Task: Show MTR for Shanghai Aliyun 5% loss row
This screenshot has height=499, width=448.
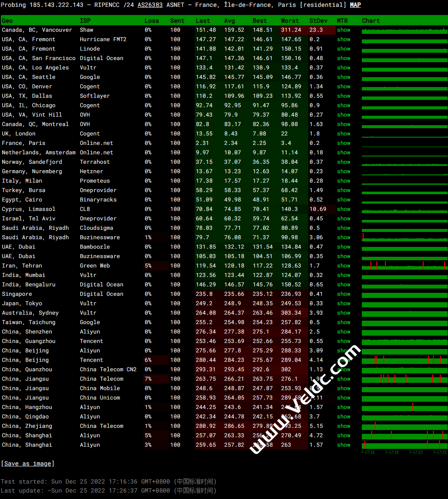Action: [x=344, y=436]
